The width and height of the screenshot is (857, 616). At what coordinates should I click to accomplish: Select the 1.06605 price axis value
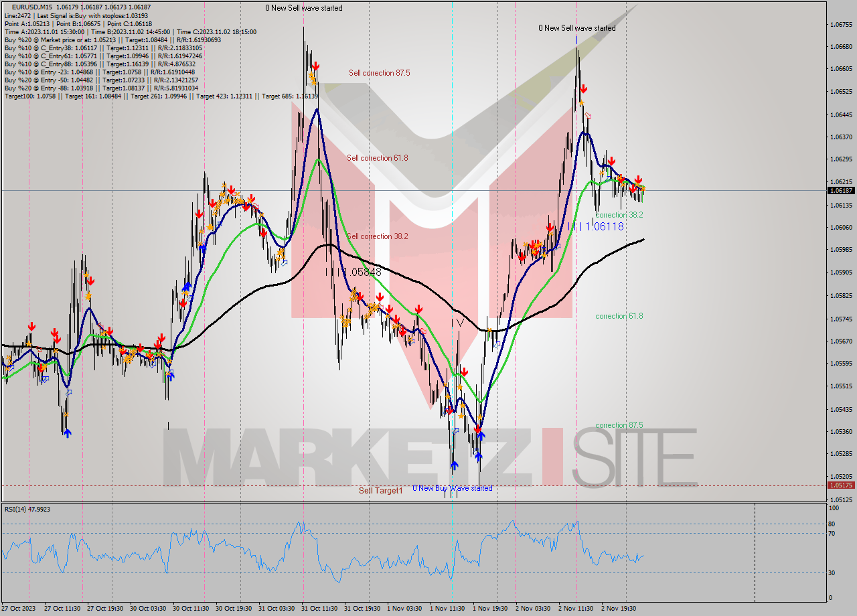pos(841,69)
